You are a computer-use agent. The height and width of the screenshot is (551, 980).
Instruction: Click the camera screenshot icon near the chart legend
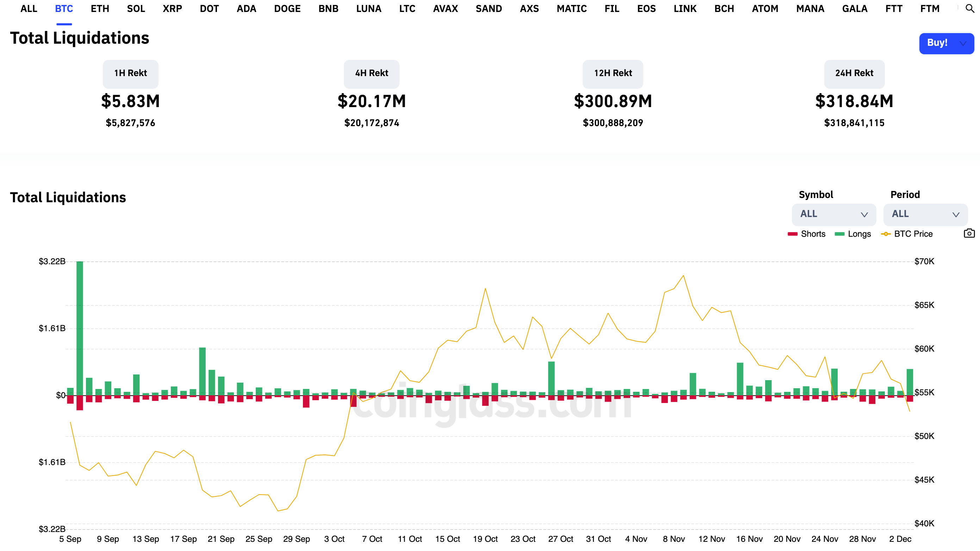point(969,233)
